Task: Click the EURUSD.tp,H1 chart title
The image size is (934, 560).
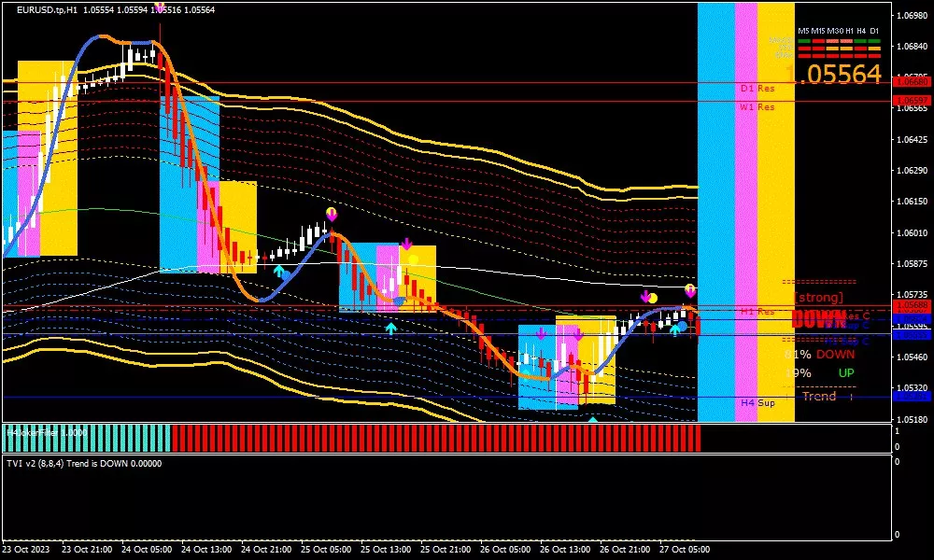Action: 47,10
